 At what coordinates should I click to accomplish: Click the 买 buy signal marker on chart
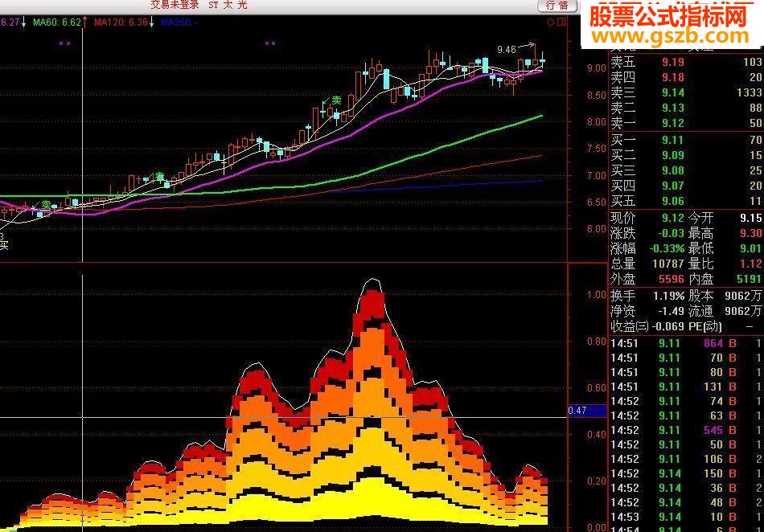click(x=4, y=245)
